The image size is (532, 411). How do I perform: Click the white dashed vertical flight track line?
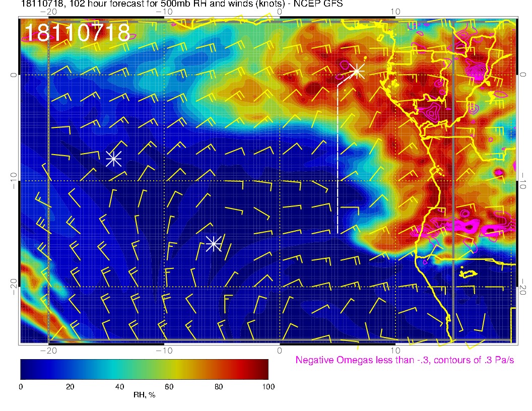[x=338, y=159]
